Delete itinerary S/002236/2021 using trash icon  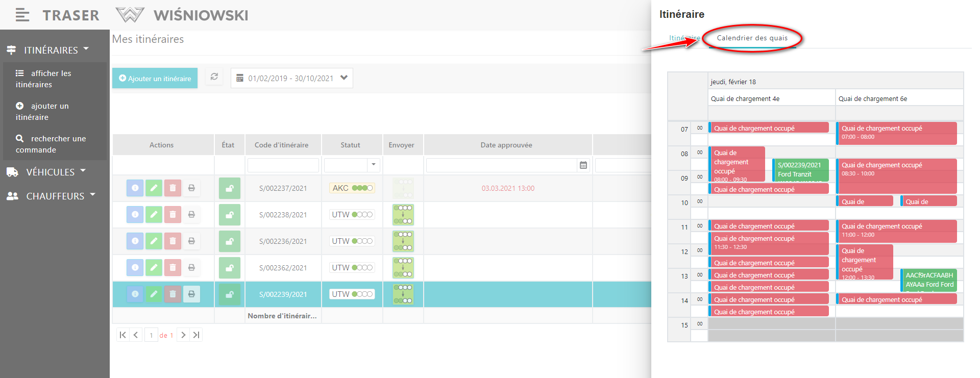(173, 241)
